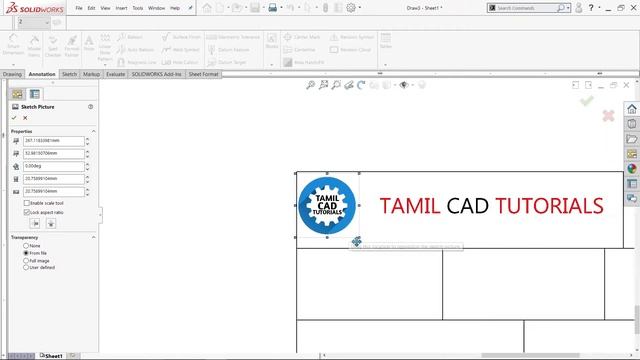Open the Insert menu

pyautogui.click(x=121, y=8)
